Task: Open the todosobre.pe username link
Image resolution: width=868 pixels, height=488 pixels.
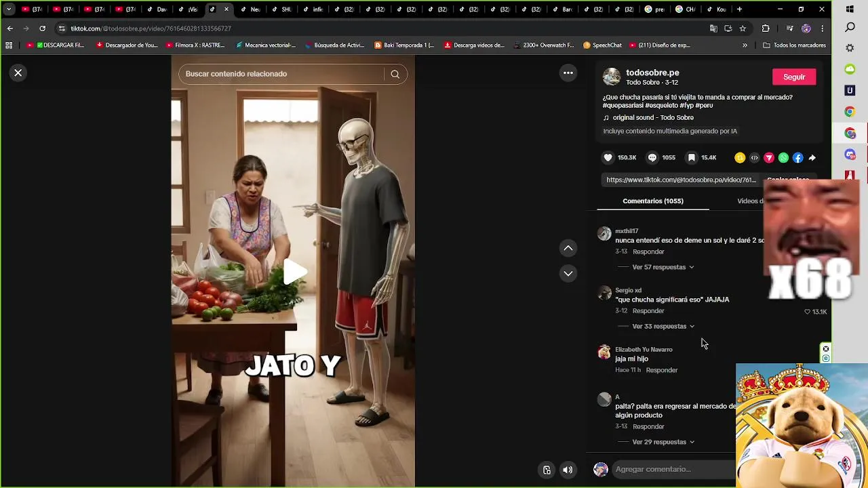Action: (652, 73)
